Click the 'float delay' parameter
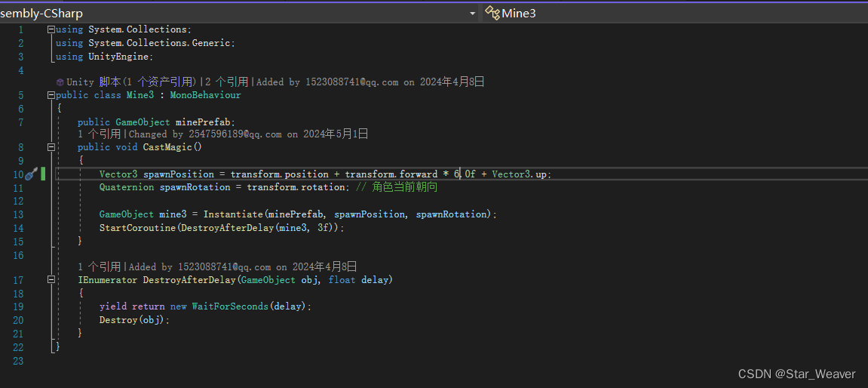This screenshot has height=388, width=868. pyautogui.click(x=358, y=280)
